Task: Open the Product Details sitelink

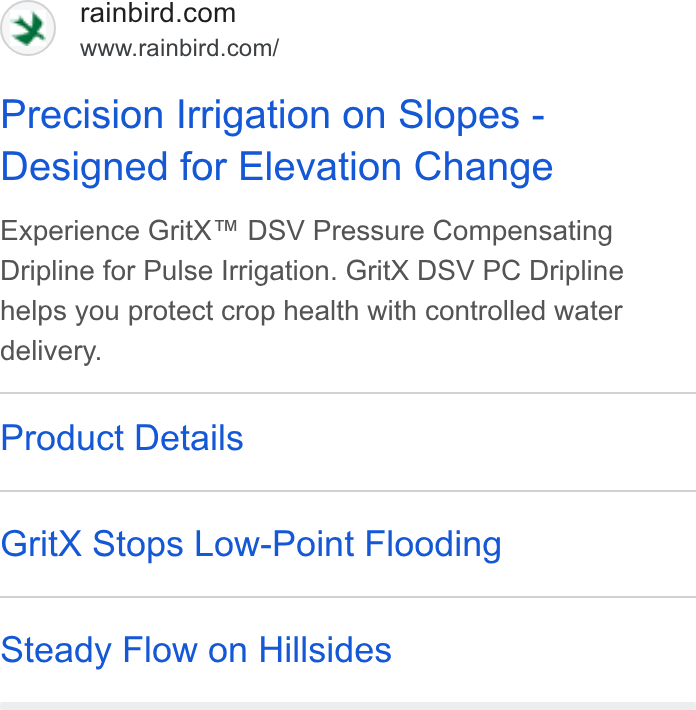Action: click(122, 438)
